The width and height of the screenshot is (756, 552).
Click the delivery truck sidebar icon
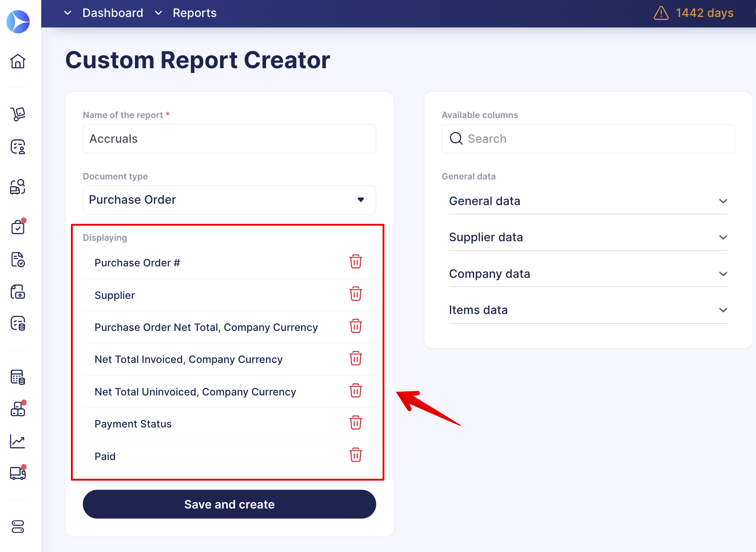[x=18, y=473]
